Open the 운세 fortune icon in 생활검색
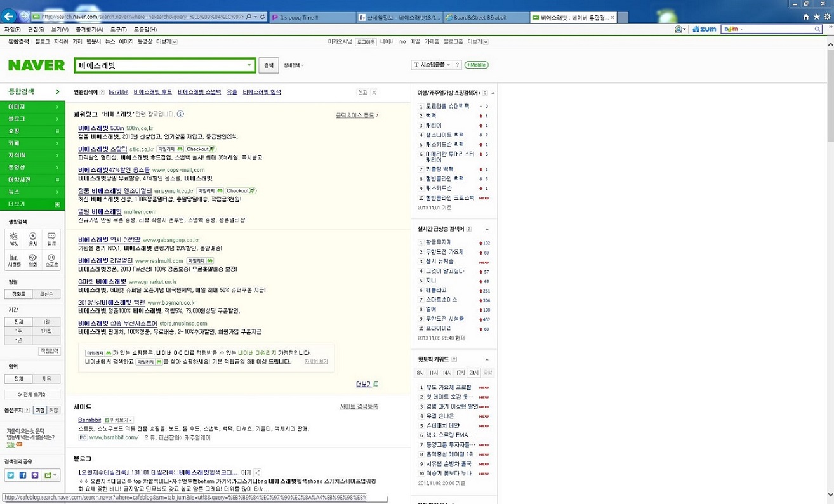Image resolution: width=834 pixels, height=504 pixels. coord(33,239)
